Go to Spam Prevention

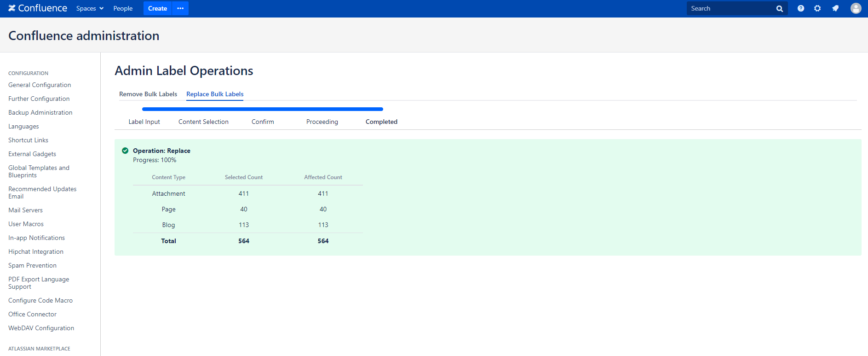[32, 265]
